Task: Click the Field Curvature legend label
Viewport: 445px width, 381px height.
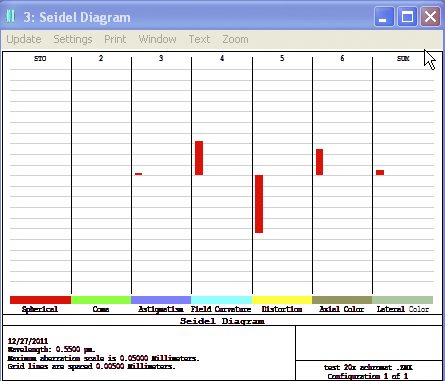Action: (x=221, y=309)
